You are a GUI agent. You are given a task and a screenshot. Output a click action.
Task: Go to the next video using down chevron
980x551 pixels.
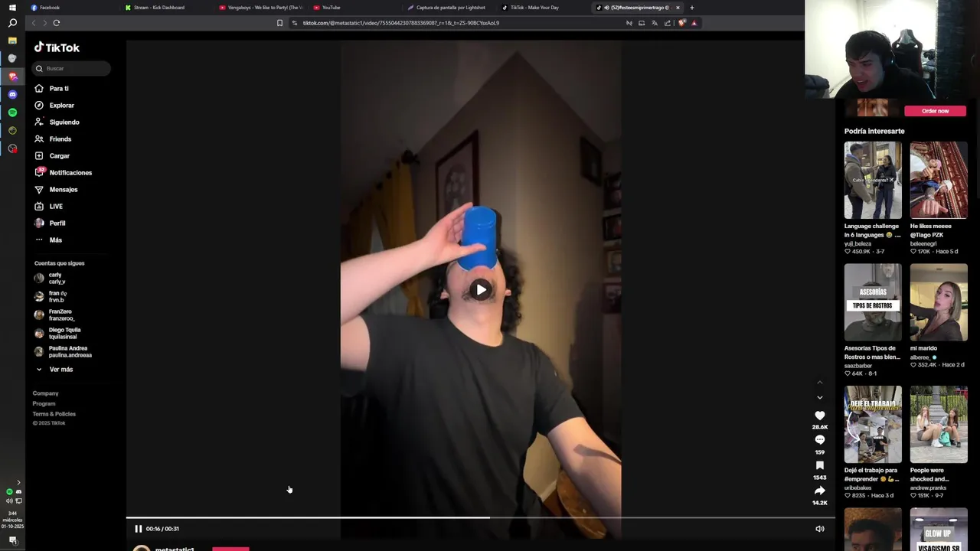(820, 397)
